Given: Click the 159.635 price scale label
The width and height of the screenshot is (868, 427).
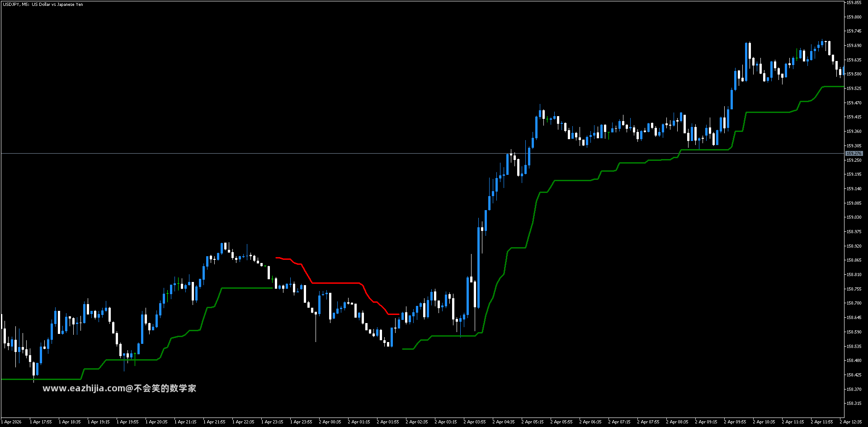Looking at the screenshot, I should click(854, 60).
